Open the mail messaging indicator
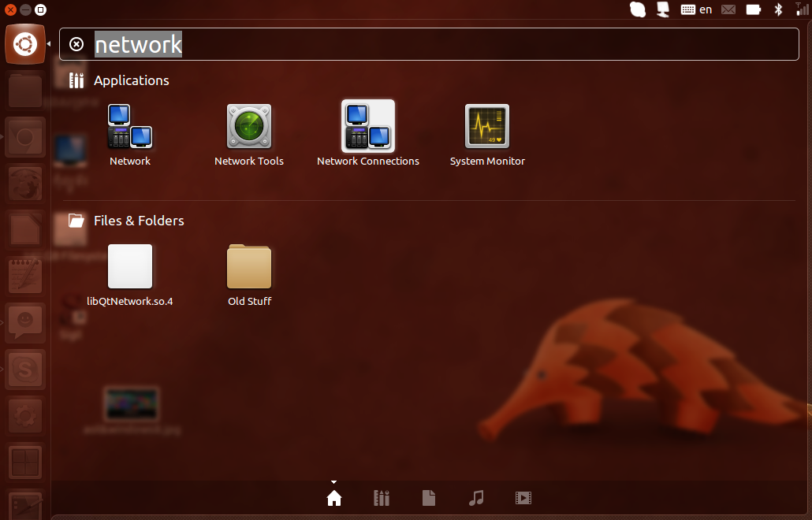Image resolution: width=812 pixels, height=520 pixels. 728,9
